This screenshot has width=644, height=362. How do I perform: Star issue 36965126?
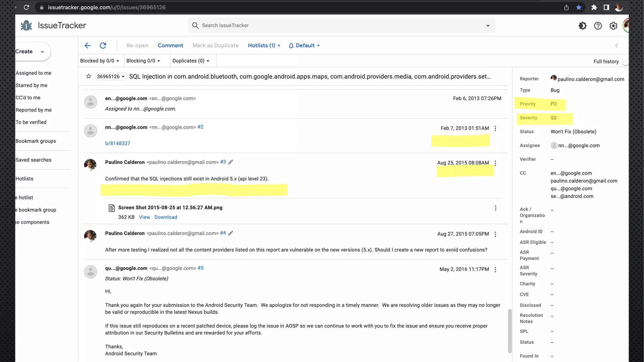click(89, 76)
